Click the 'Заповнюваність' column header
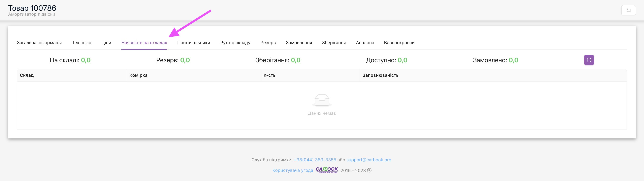This screenshot has height=181, width=644. 380,75
